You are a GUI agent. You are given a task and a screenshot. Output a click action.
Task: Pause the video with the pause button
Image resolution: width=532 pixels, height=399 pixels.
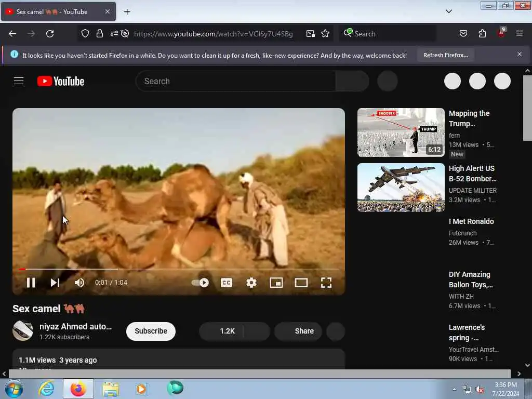(x=31, y=283)
